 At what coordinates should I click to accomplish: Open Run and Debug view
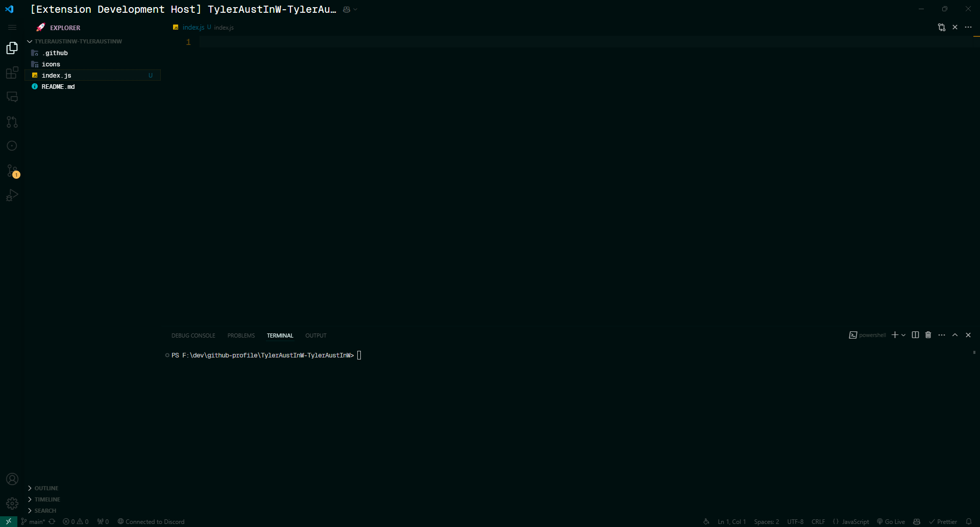12,195
